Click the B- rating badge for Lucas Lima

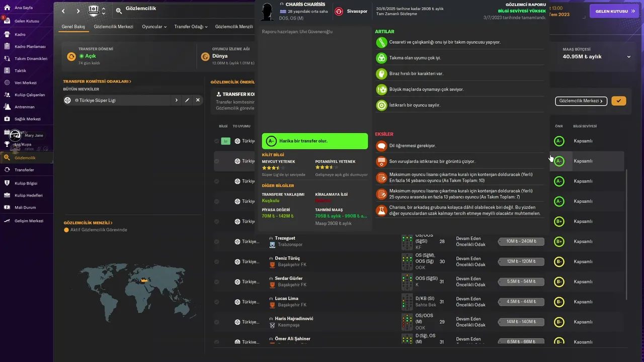click(x=558, y=302)
